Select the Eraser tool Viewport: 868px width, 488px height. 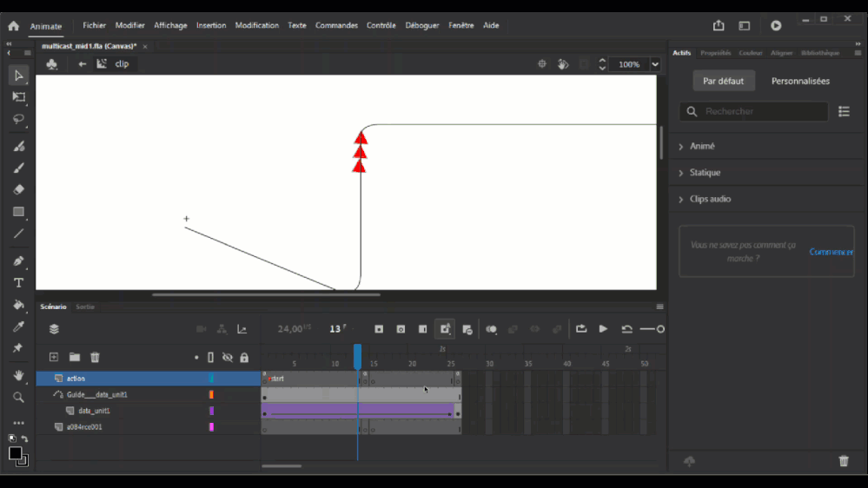[19, 190]
